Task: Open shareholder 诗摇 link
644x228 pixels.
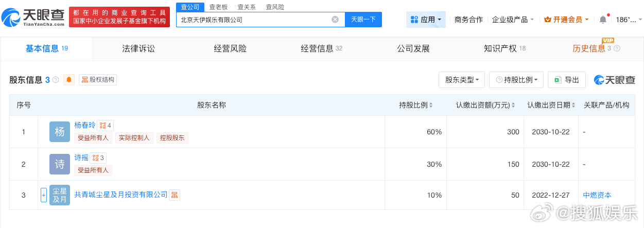Action: click(81, 158)
